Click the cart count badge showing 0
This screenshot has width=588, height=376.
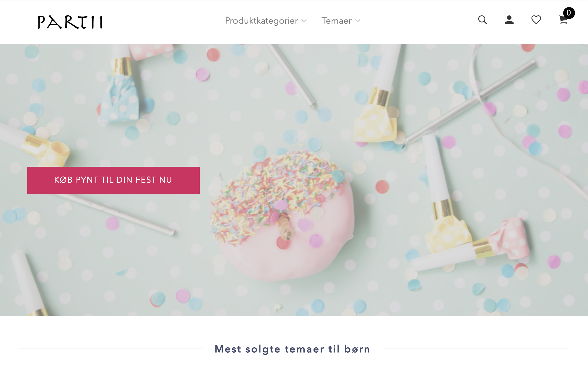[x=569, y=13]
